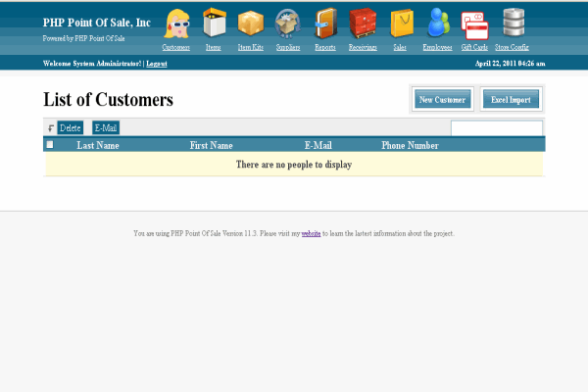Click the E-Mail button above the table
The image size is (588, 392).
pyautogui.click(x=106, y=128)
